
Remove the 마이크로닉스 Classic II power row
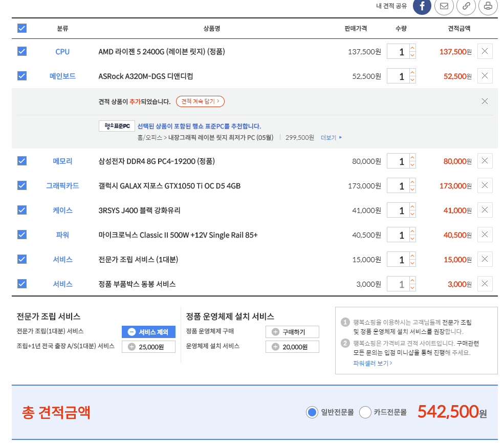pos(485,235)
